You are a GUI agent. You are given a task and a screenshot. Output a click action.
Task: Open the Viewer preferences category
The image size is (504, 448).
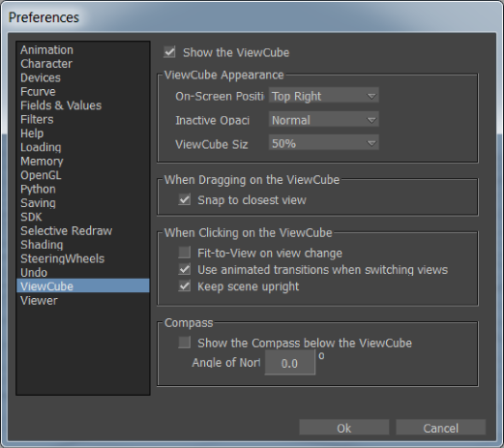39,301
